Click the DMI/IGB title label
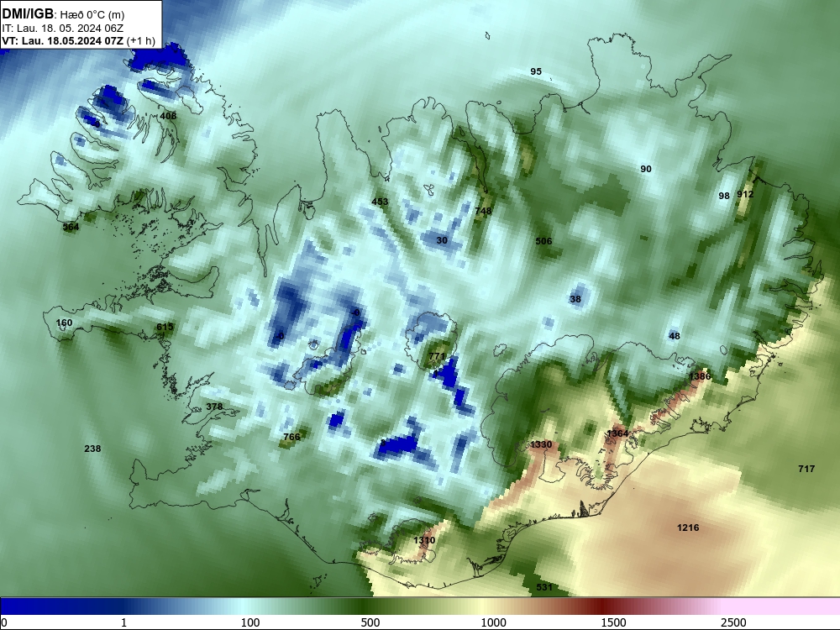The height and width of the screenshot is (630, 840). tap(28, 14)
